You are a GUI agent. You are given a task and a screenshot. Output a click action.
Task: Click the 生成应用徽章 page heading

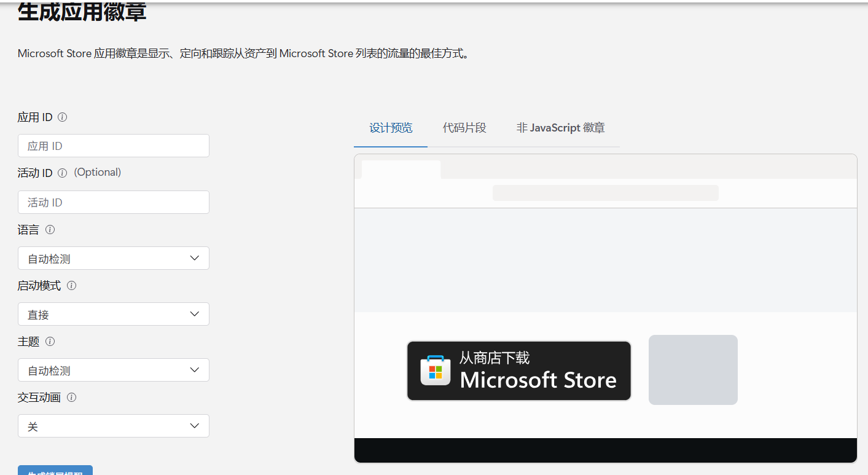tap(82, 11)
